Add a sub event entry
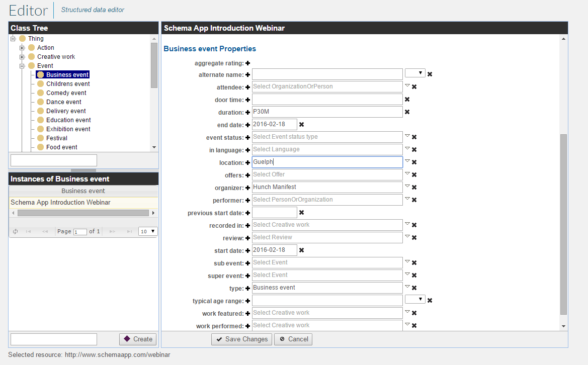 pos(247,262)
